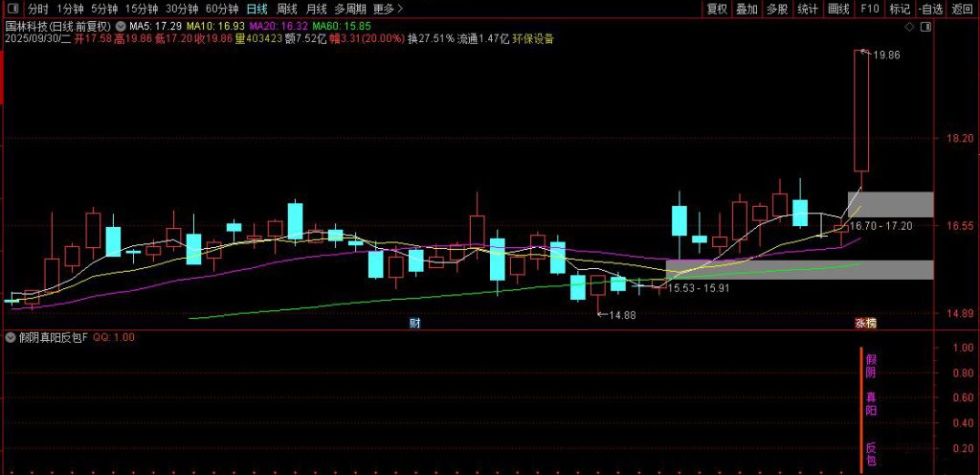This screenshot has width=980, height=475.
Task: Click the upper gray gap zone
Action: click(x=891, y=204)
